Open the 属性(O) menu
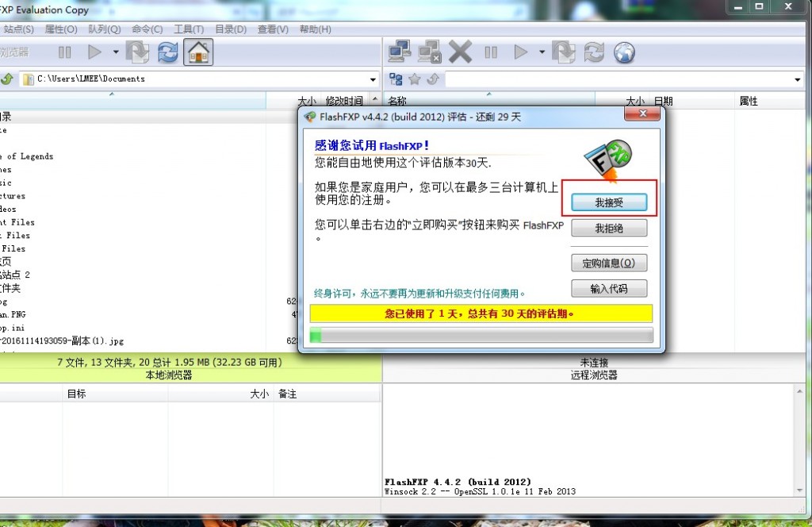The image size is (812, 527). pos(61,29)
